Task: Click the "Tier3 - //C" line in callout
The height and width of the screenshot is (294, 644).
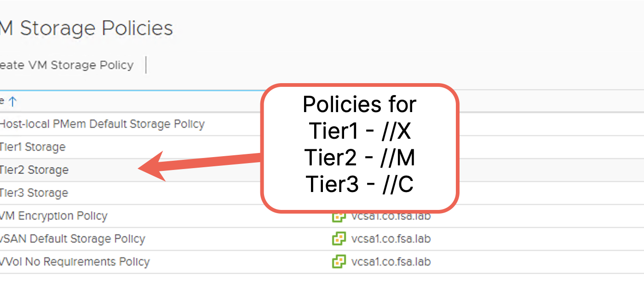Action: tap(359, 185)
